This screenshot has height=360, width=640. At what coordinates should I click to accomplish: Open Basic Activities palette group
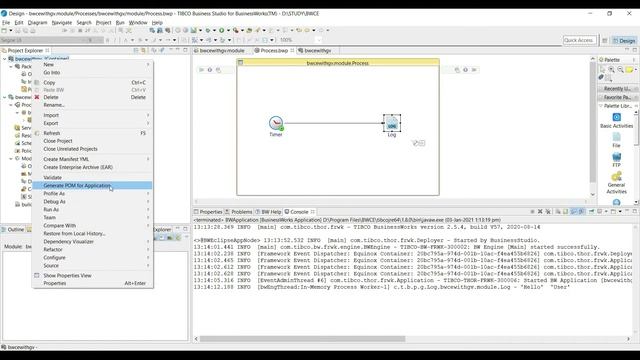[x=616, y=121]
